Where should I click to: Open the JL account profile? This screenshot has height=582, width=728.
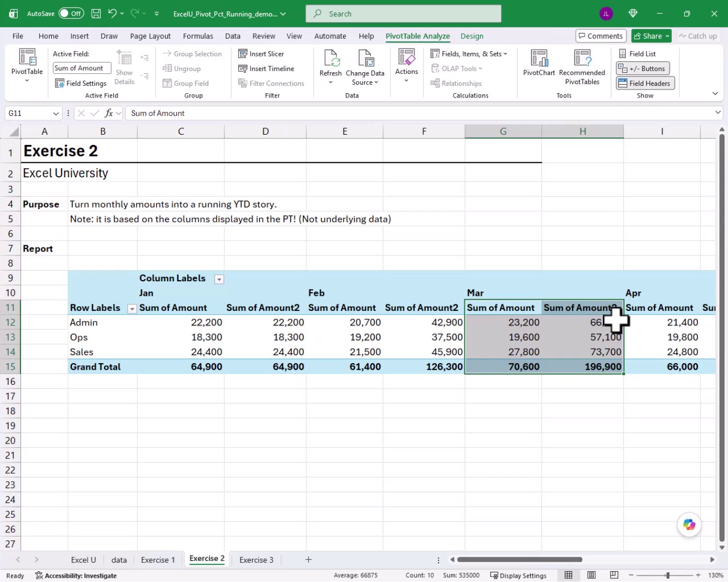[x=606, y=13]
